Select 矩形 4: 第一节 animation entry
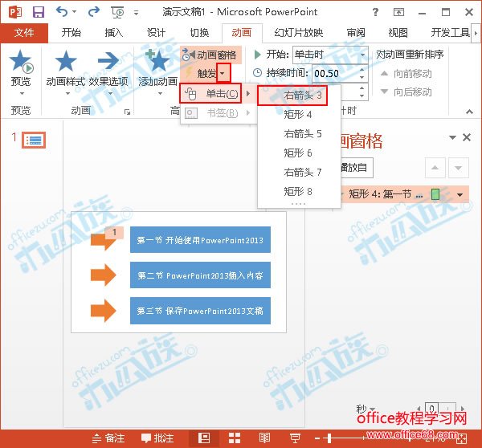This screenshot has width=482, height=448. [405, 194]
